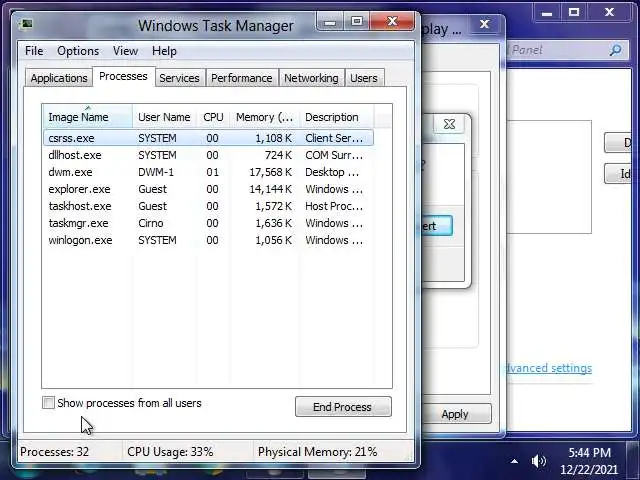Viewport: 640px width, 480px height.
Task: Click the 17,568 K memory value
Action: [x=271, y=172]
